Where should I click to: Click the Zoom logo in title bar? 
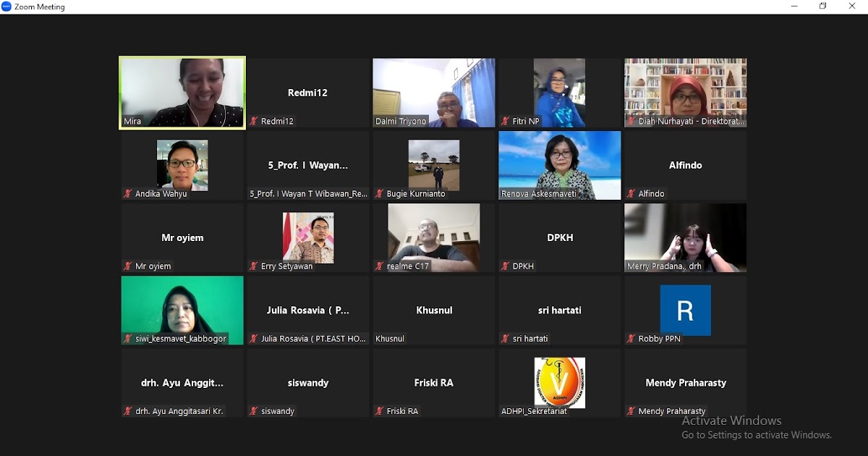pyautogui.click(x=7, y=7)
